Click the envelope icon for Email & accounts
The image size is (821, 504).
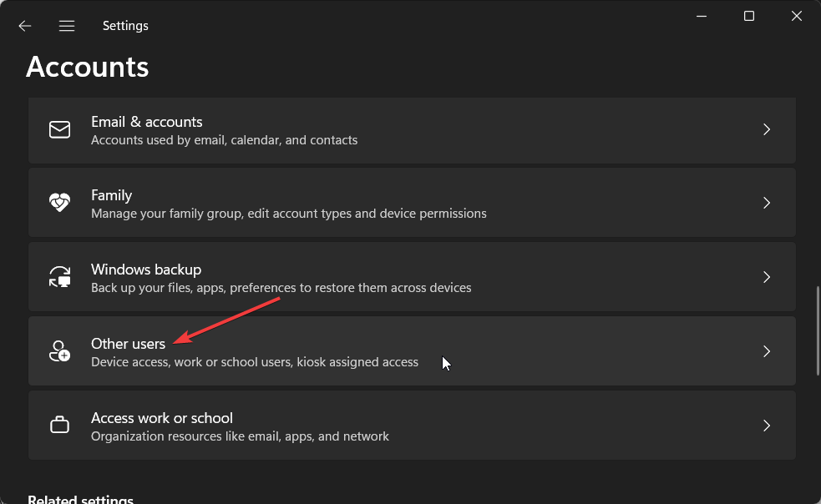point(59,129)
